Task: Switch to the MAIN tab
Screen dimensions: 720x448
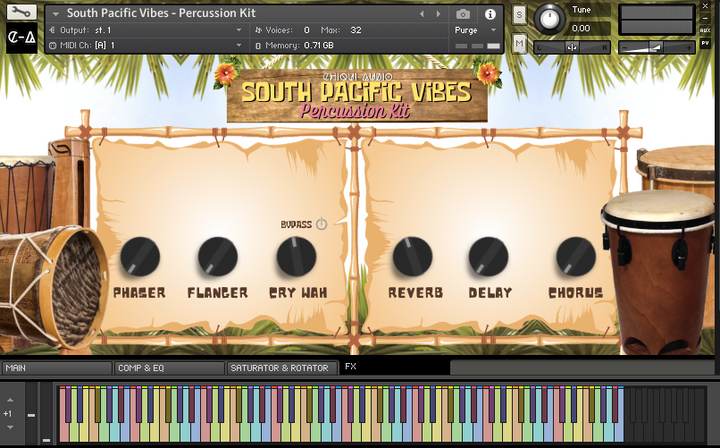Action: [x=57, y=368]
